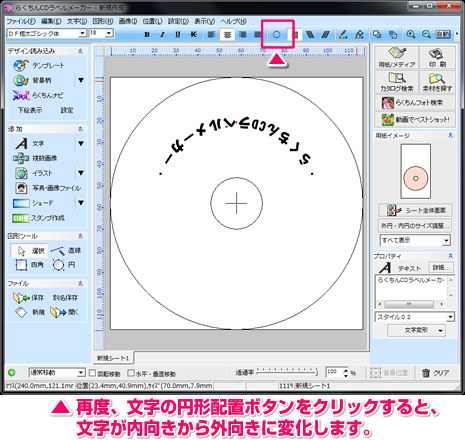Align text to the left
This screenshot has height=440, width=465.
(211, 34)
